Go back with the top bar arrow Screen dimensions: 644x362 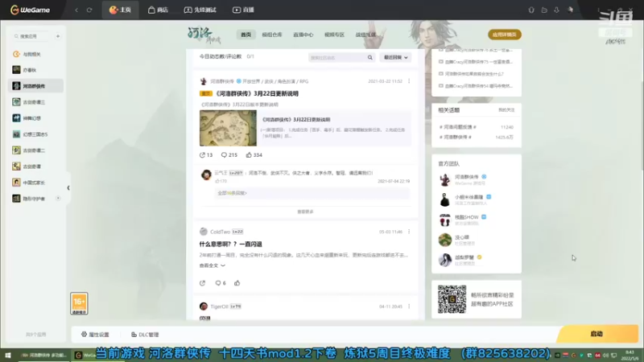(x=76, y=10)
